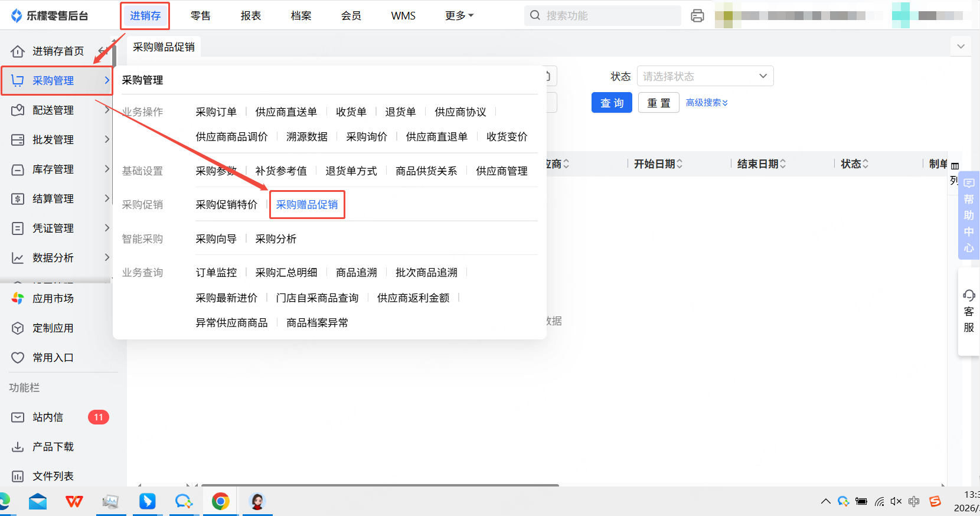This screenshot has width=980, height=516.
Task: Click the 批发管理 sidebar icon
Action: (x=18, y=139)
